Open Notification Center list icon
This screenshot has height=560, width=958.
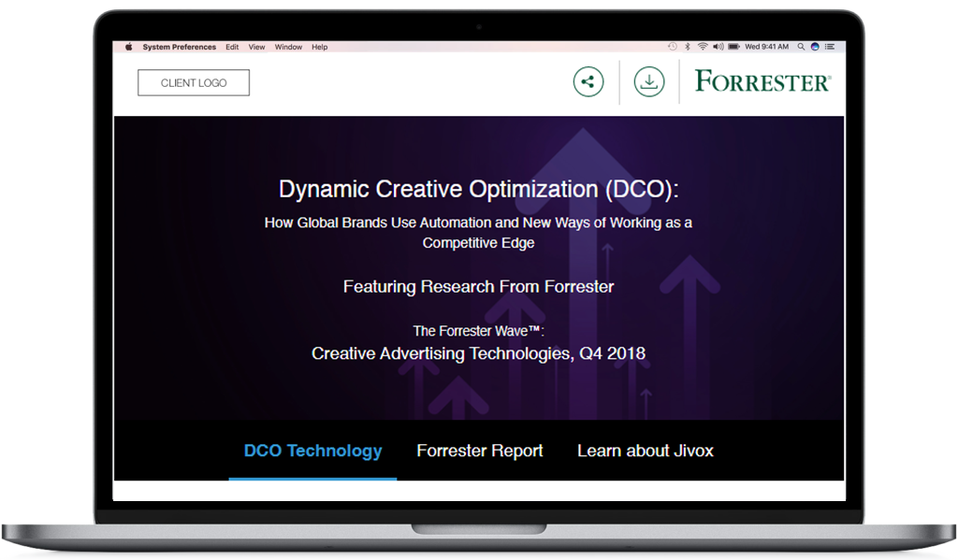coord(830,47)
